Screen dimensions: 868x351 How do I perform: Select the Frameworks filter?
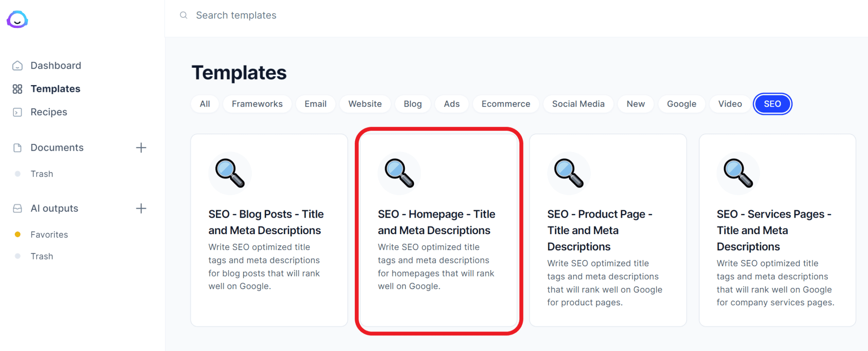pyautogui.click(x=257, y=104)
